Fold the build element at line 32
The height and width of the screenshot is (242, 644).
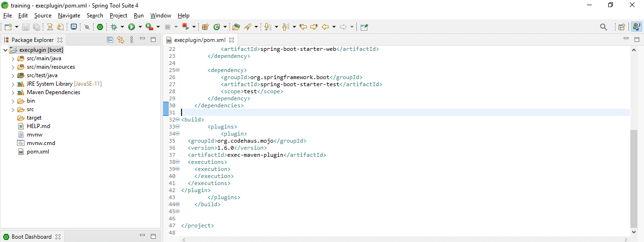click(x=177, y=120)
